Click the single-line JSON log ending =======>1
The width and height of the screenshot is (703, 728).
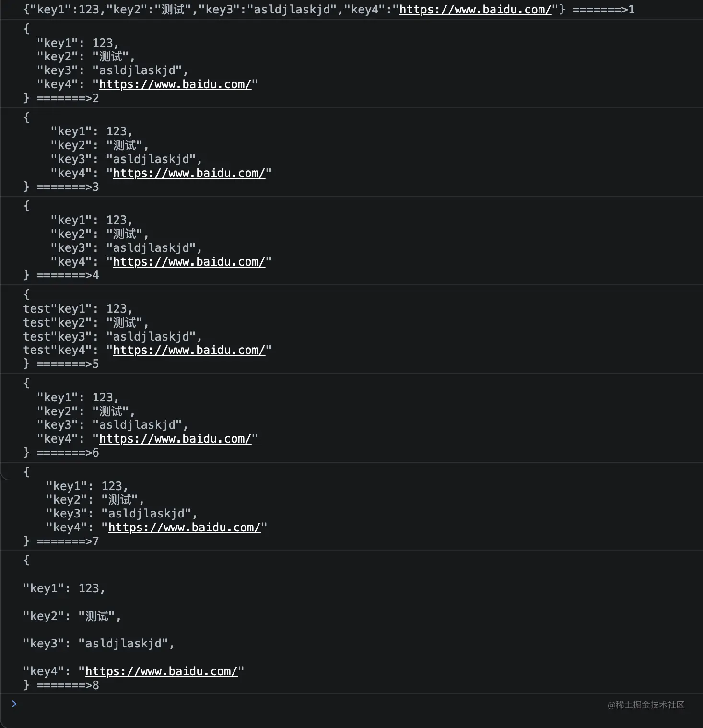pyautogui.click(x=329, y=10)
